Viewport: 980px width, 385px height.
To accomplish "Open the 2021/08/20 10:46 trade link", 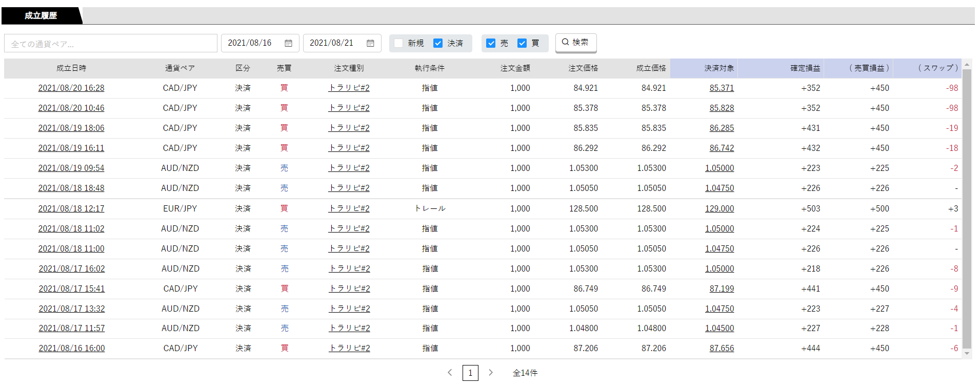I will point(71,108).
